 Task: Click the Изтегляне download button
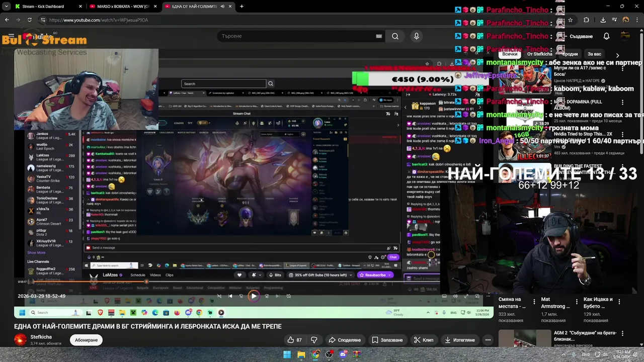coord(459,340)
